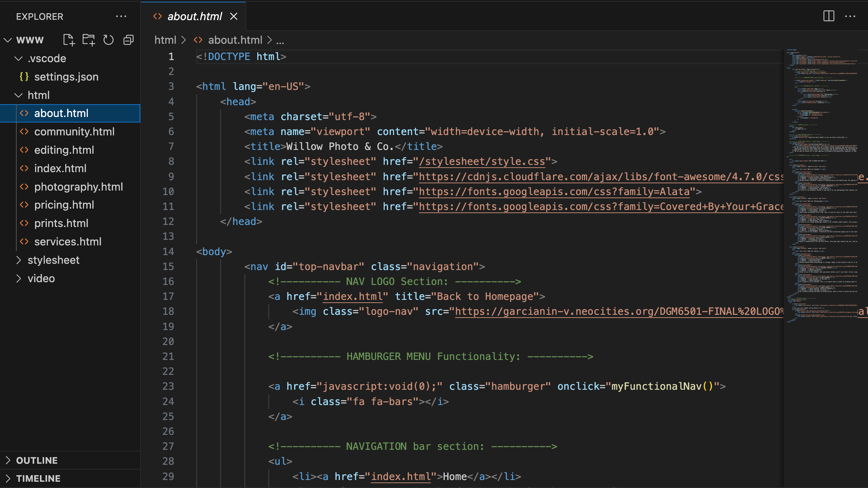This screenshot has width=868, height=488.
Task: Click the DOCTYPE text on line 1
Action: click(x=229, y=57)
